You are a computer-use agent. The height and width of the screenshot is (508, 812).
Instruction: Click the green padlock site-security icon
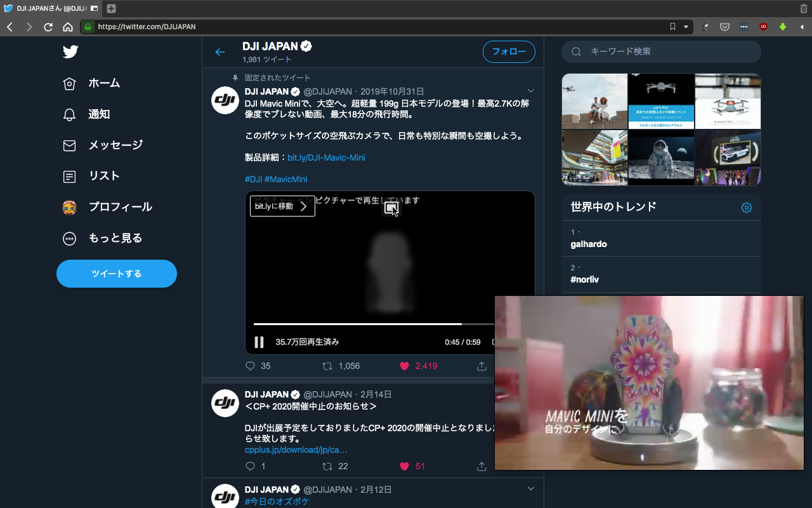[x=88, y=27]
